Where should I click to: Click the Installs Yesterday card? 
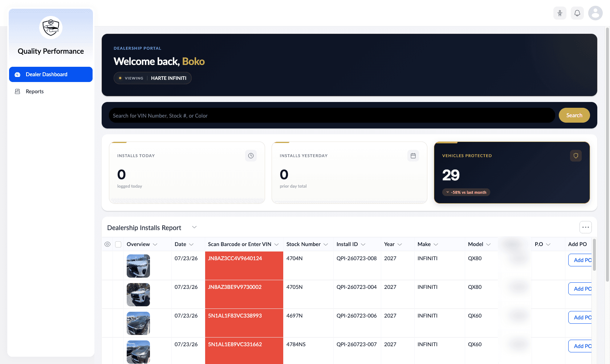349,172
